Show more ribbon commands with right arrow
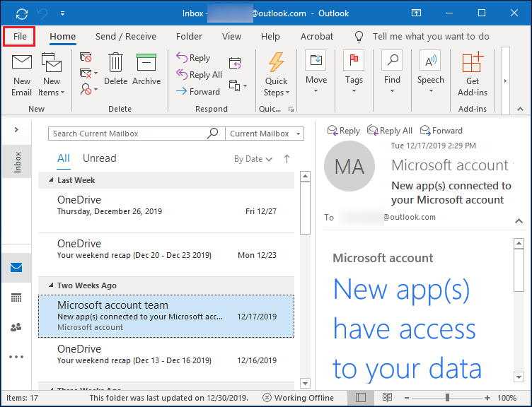The width and height of the screenshot is (532, 407). coord(505,81)
